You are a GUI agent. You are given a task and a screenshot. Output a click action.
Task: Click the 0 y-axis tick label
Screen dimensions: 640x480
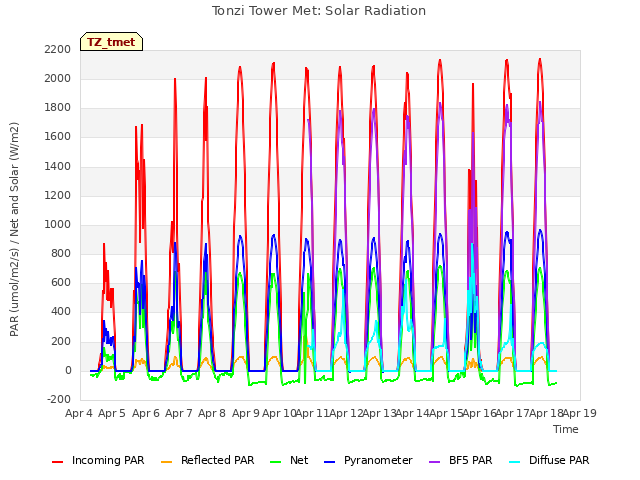(x=68, y=371)
